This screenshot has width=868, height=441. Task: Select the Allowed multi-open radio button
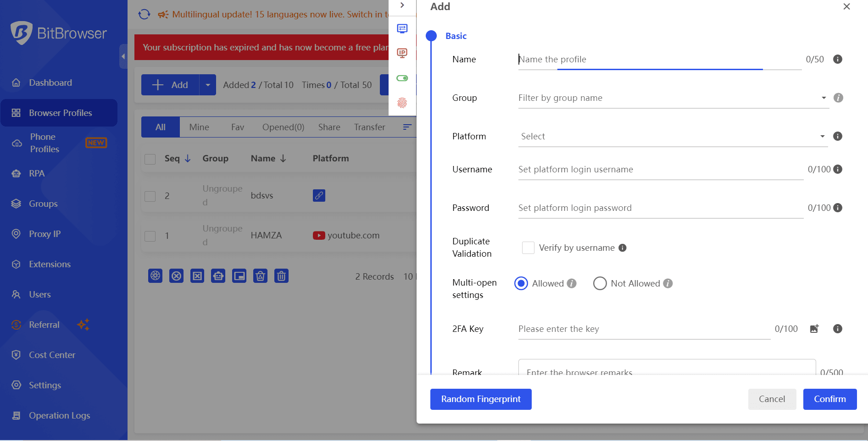pos(521,283)
